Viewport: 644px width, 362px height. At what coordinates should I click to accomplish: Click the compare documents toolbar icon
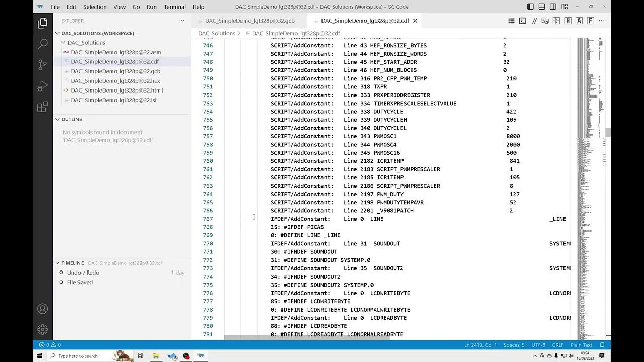[545, 21]
